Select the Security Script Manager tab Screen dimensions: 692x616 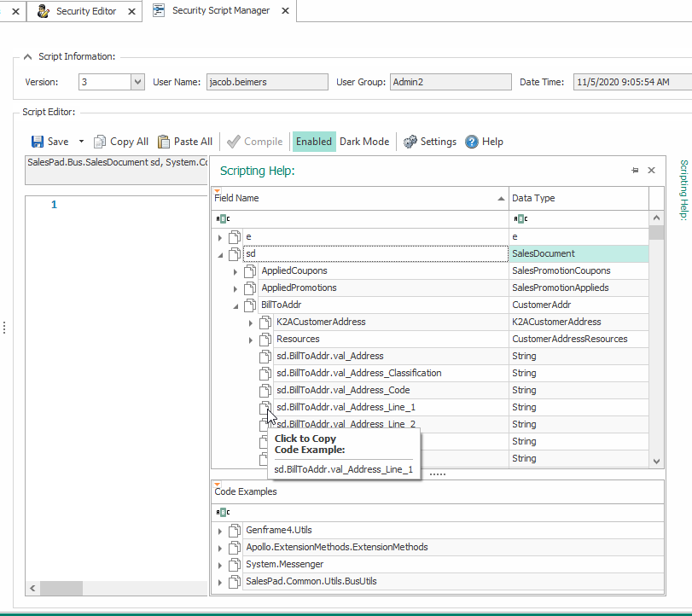coord(220,11)
